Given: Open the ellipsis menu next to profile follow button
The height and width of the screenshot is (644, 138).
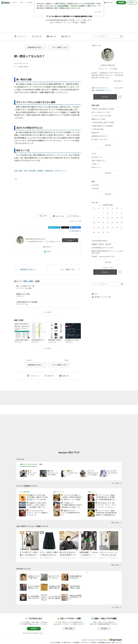Looking at the screenshot, I should click(x=120, y=97).
